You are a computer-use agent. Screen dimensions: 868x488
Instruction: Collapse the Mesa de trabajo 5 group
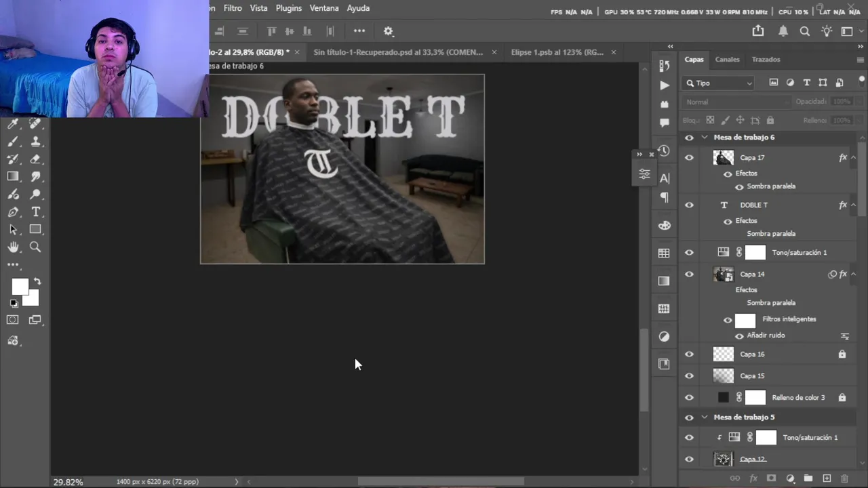[x=704, y=418]
